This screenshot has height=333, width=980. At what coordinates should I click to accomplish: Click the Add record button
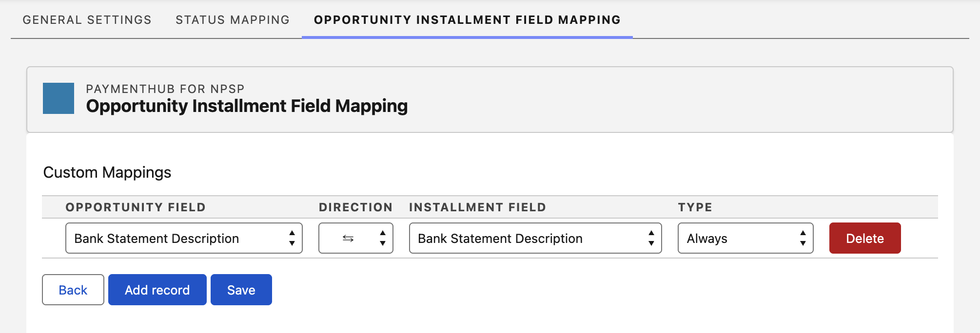point(157,290)
